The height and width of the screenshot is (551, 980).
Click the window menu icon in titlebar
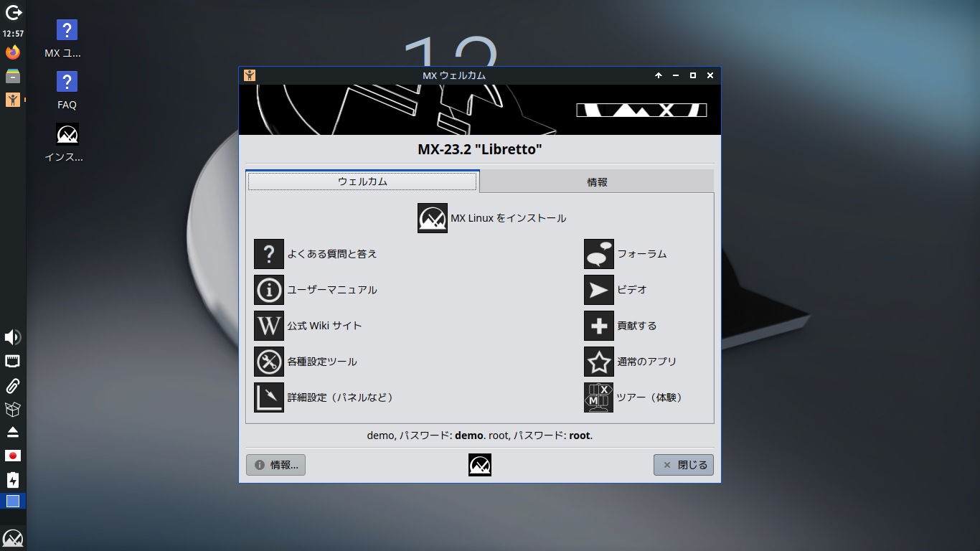point(250,75)
